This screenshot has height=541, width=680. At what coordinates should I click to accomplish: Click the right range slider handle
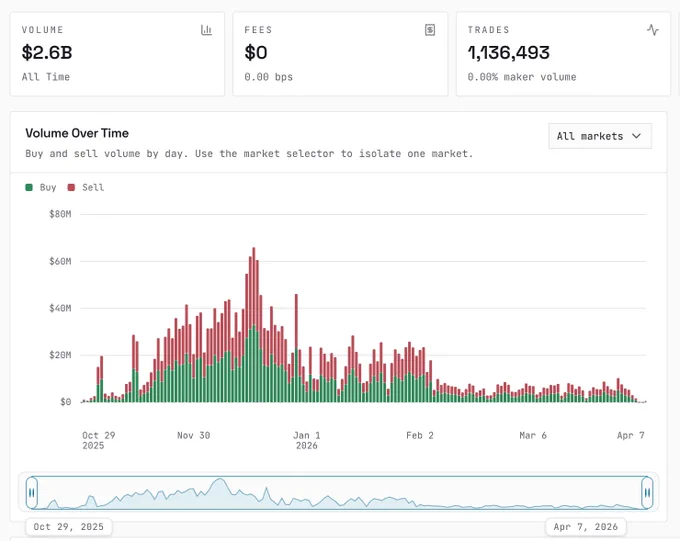[x=647, y=493]
